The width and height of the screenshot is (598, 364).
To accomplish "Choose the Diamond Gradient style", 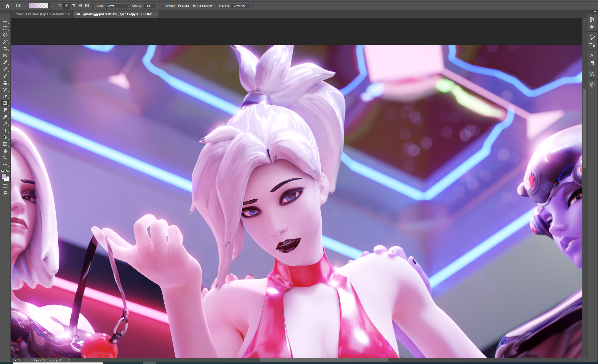I will (x=87, y=6).
